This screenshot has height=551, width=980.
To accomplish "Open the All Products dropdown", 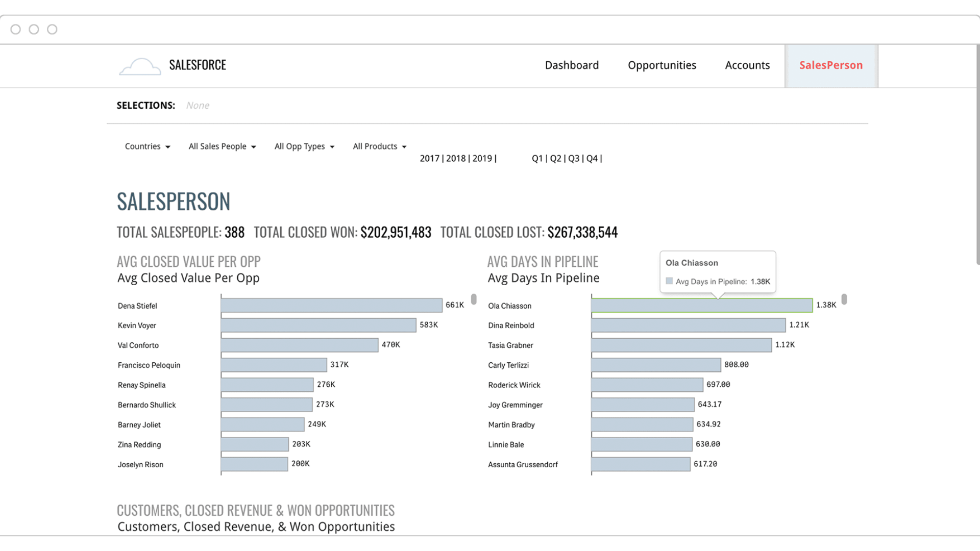I will [x=379, y=146].
